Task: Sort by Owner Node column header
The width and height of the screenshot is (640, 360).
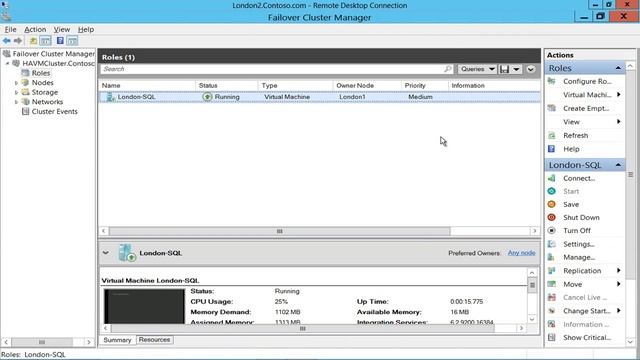Action: pyautogui.click(x=367, y=86)
